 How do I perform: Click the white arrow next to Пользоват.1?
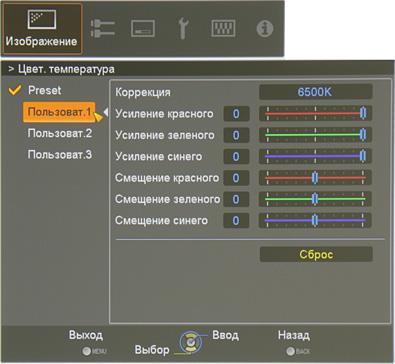pos(105,112)
